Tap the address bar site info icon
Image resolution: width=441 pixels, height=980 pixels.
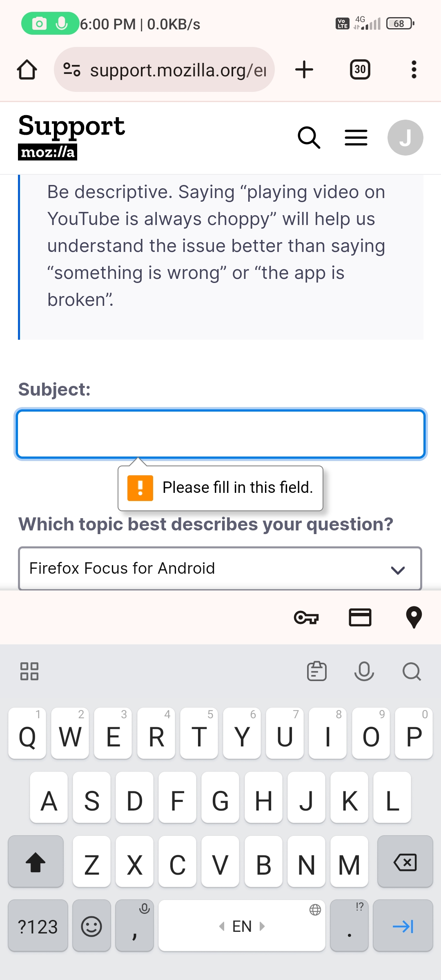coord(72,69)
